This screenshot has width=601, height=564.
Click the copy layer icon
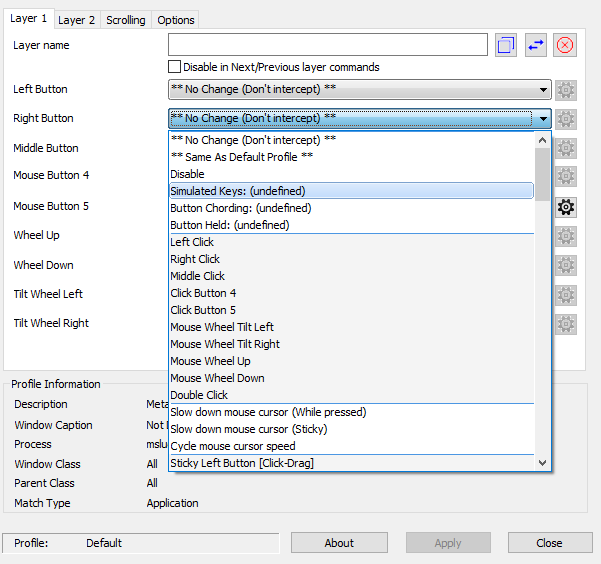(x=506, y=45)
